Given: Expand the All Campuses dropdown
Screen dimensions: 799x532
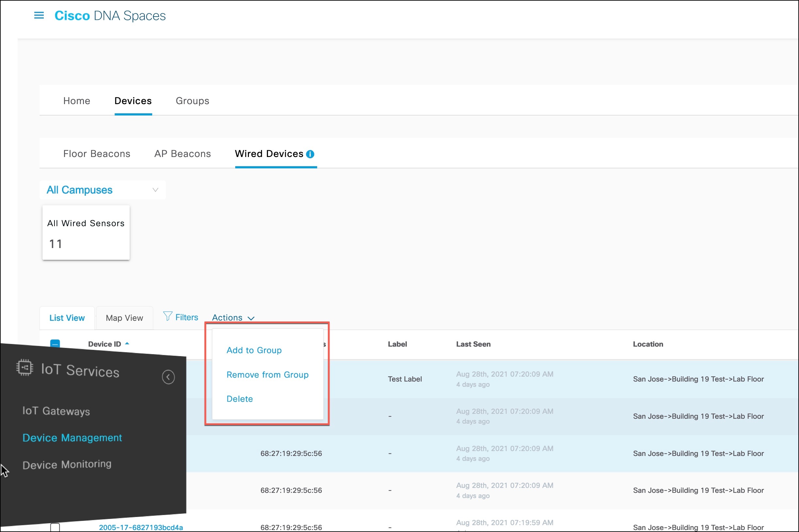Looking at the screenshot, I should [x=103, y=190].
